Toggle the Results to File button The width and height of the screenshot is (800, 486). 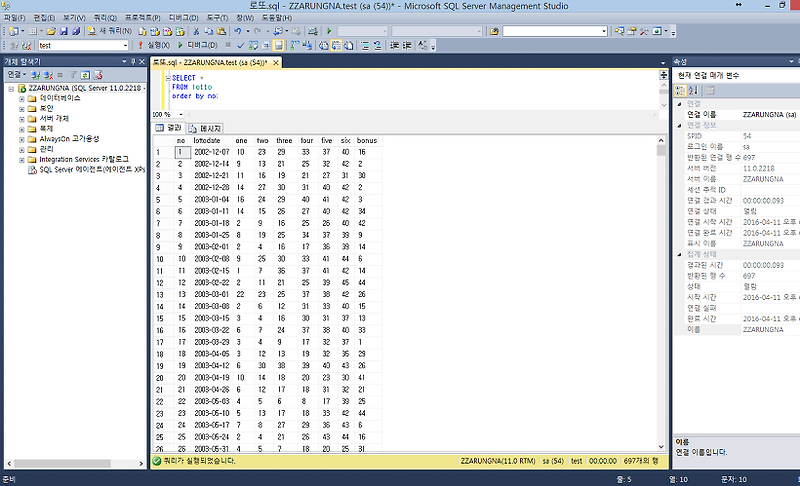(348, 45)
